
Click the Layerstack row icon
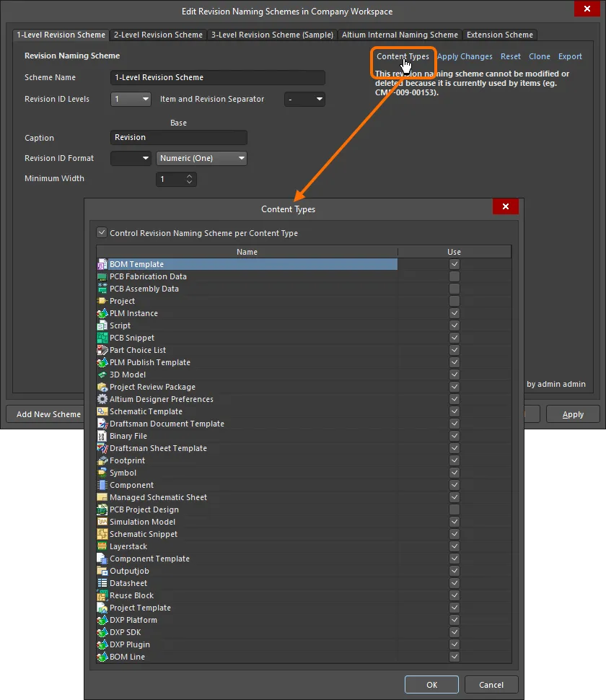[102, 546]
